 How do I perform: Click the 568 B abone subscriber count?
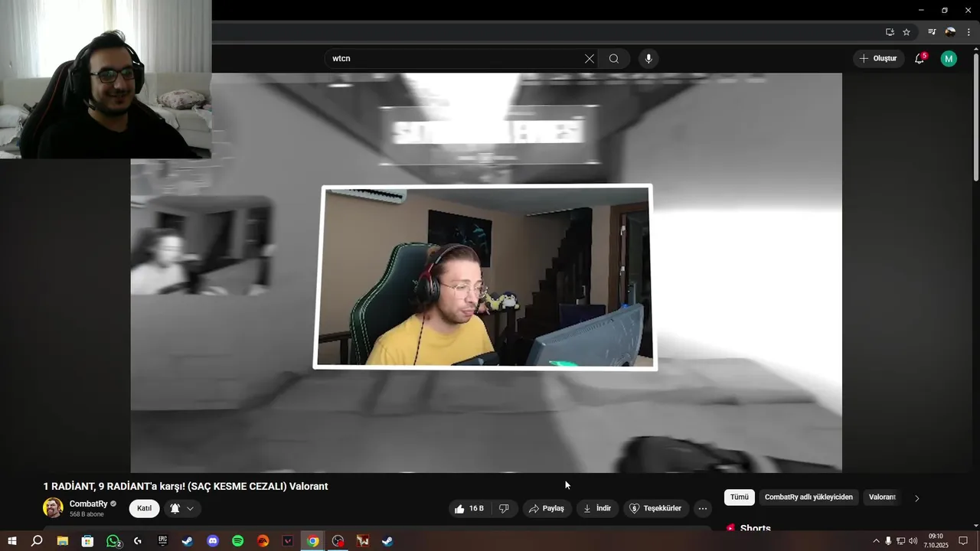click(87, 514)
